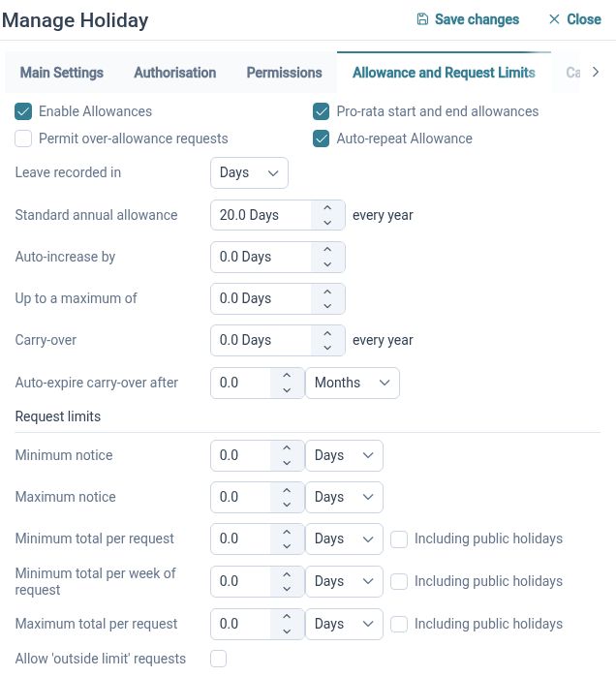Open the partially hidden Ca tab
The height and width of the screenshot is (677, 616).
click(x=572, y=73)
